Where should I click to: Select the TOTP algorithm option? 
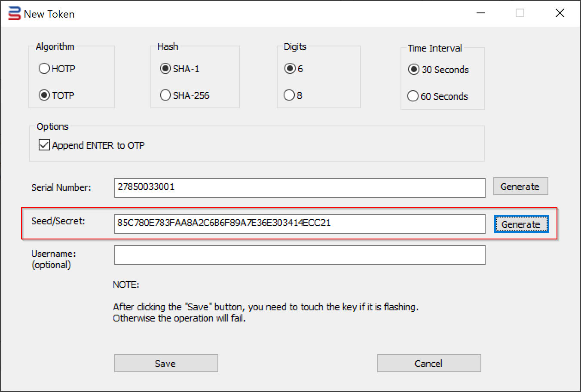[x=44, y=95]
